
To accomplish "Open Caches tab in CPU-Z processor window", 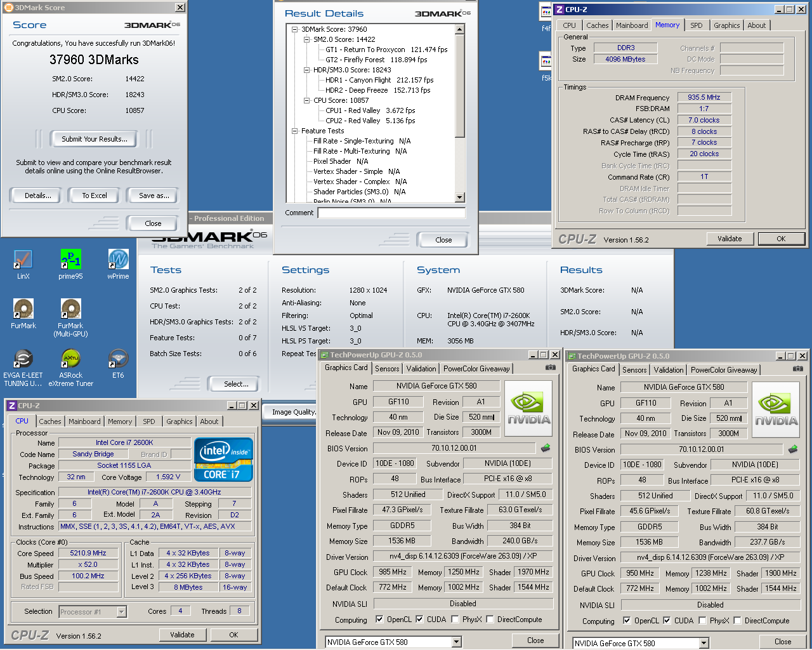I will 50,421.
